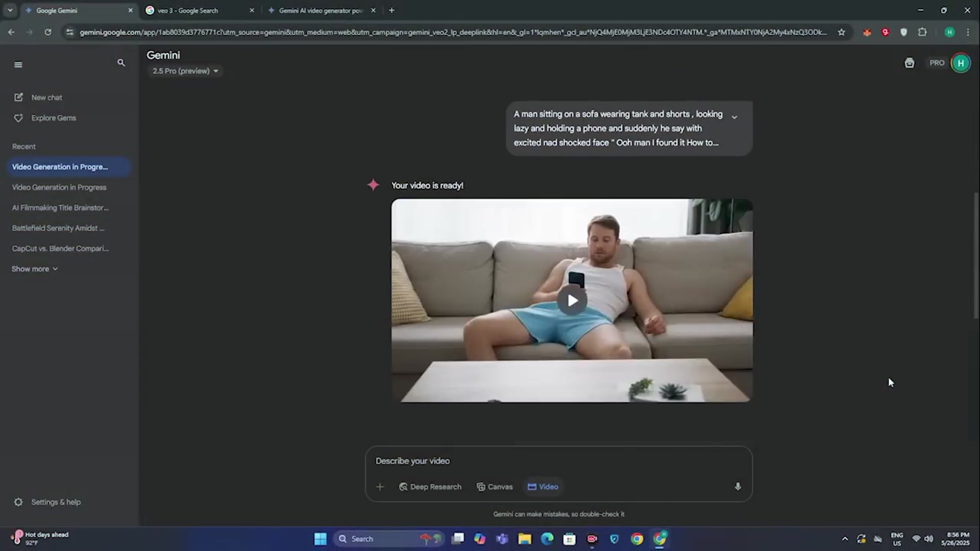Open Settings & help
Viewport: 980px width, 551px height.
click(x=47, y=502)
